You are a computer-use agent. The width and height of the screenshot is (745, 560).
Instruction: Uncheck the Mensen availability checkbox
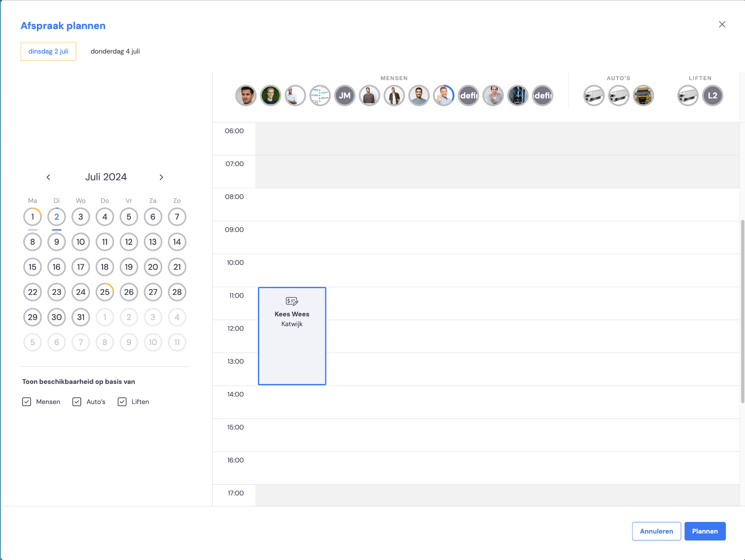[27, 402]
